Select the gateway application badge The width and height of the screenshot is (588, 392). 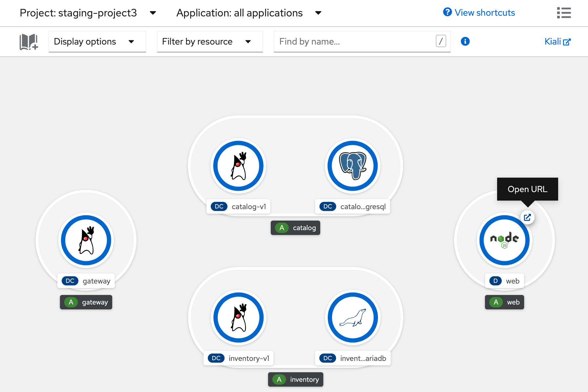86,302
